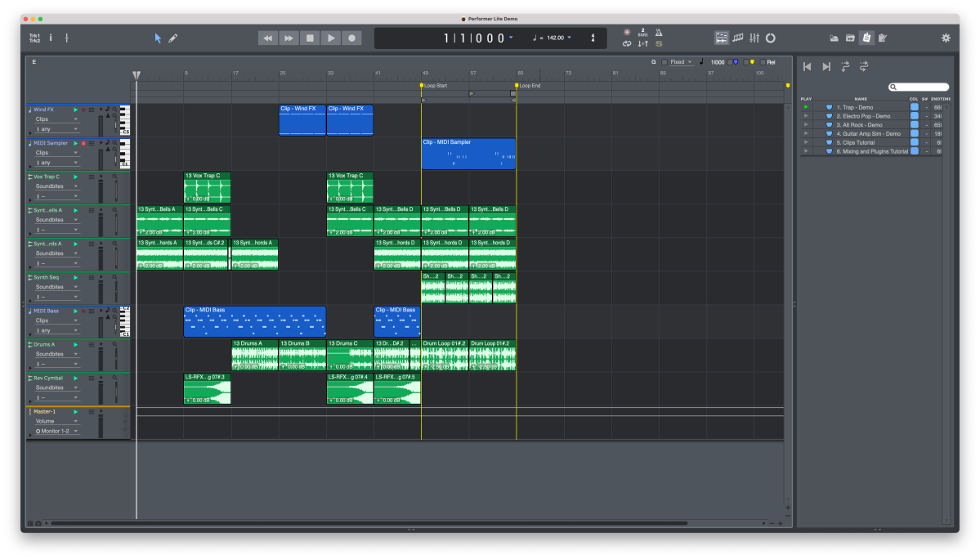Screen dimensions: 980x560
Task: Select the Pencil tool
Action: (x=173, y=38)
